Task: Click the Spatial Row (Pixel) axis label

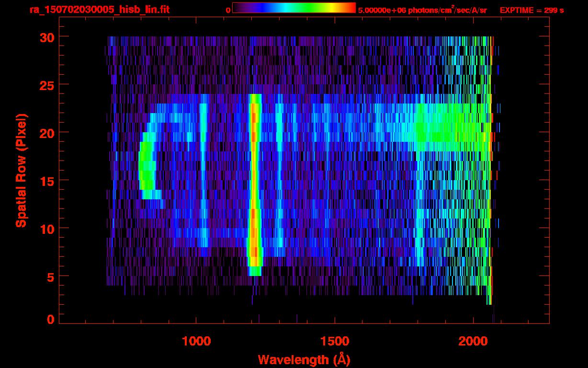Action: click(21, 171)
